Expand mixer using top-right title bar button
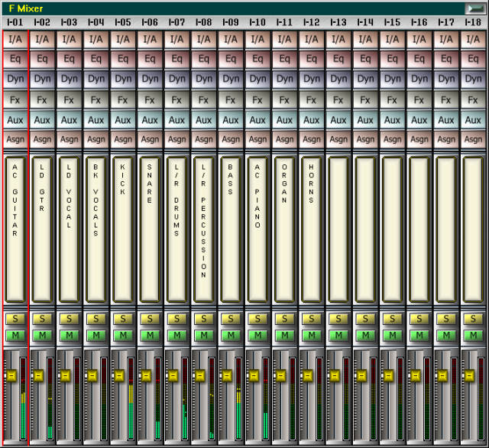The width and height of the screenshot is (489, 448). click(473, 8)
